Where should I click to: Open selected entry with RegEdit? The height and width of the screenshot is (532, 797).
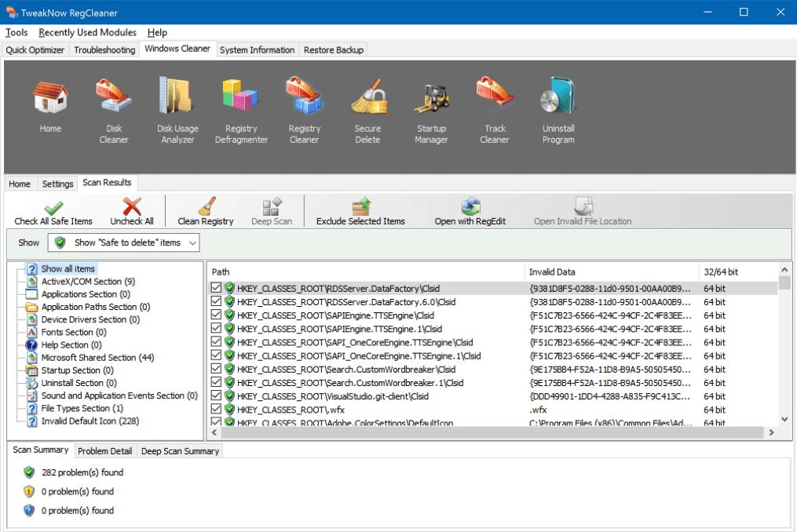470,211
